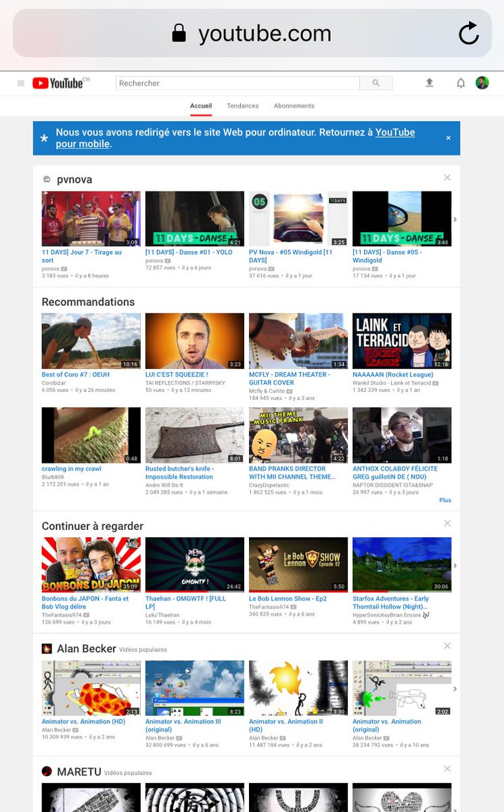Switch to the Tendances tab
This screenshot has height=812, width=504.
(243, 106)
